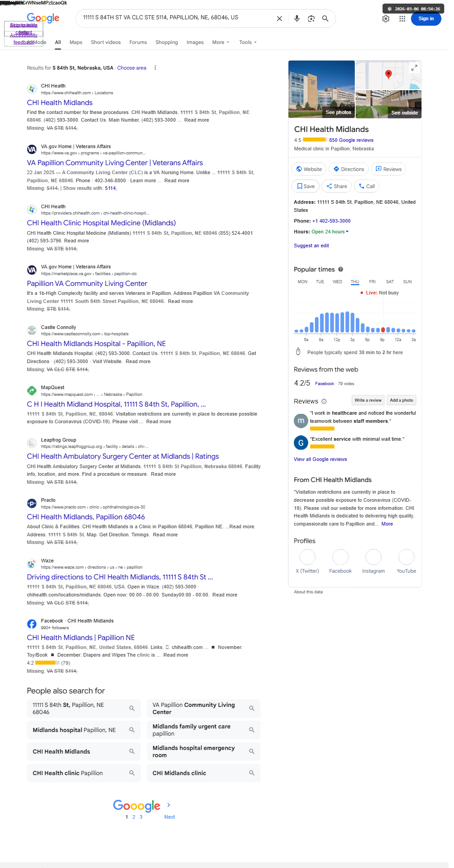Expand the map with the fullscreen arrows icon
This screenshot has width=454, height=868.
[415, 68]
